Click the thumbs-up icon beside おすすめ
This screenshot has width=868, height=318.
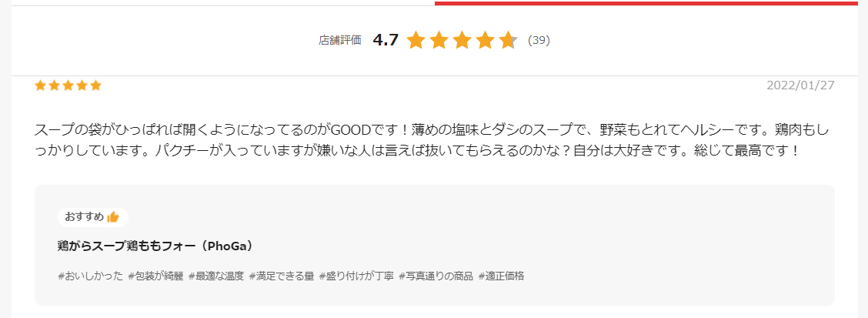pyautogui.click(x=113, y=217)
